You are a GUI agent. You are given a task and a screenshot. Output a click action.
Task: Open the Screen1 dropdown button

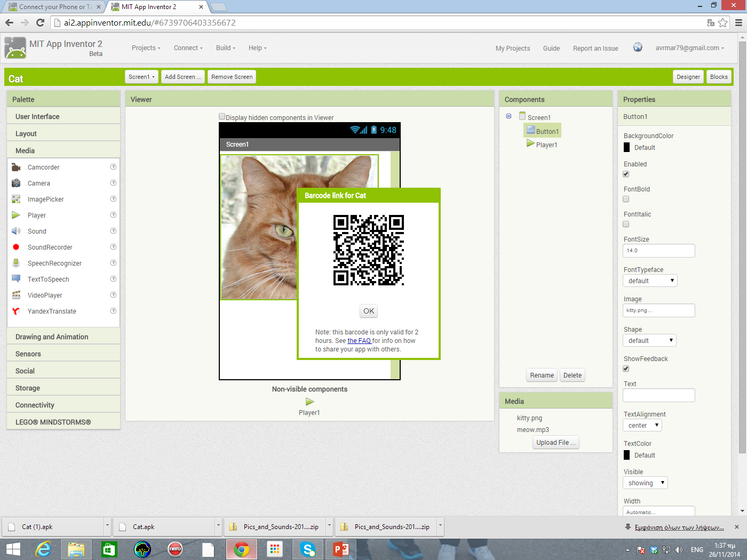141,77
